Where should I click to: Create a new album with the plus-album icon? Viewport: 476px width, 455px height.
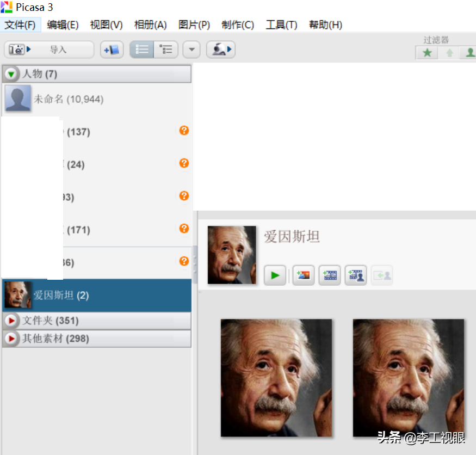pyautogui.click(x=112, y=50)
